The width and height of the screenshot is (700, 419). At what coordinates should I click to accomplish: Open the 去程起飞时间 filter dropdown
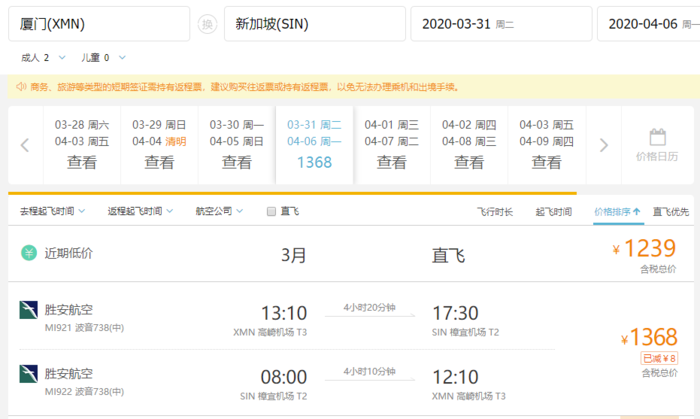52,211
